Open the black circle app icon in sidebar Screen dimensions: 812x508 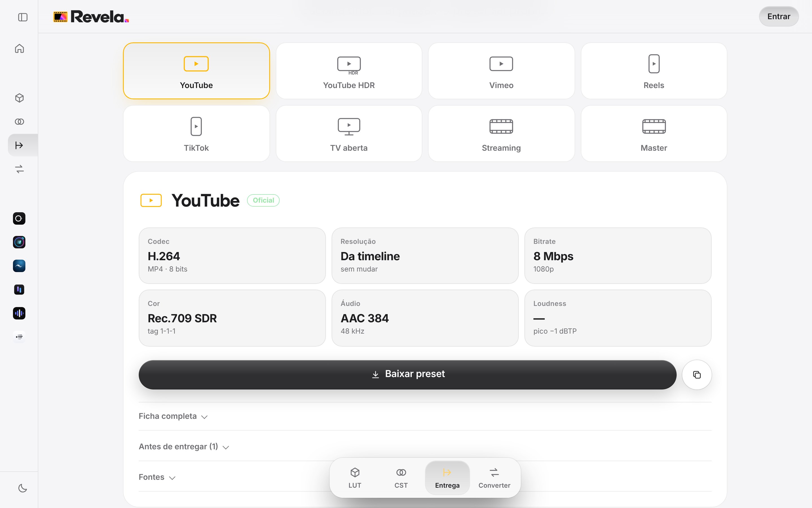tap(19, 218)
